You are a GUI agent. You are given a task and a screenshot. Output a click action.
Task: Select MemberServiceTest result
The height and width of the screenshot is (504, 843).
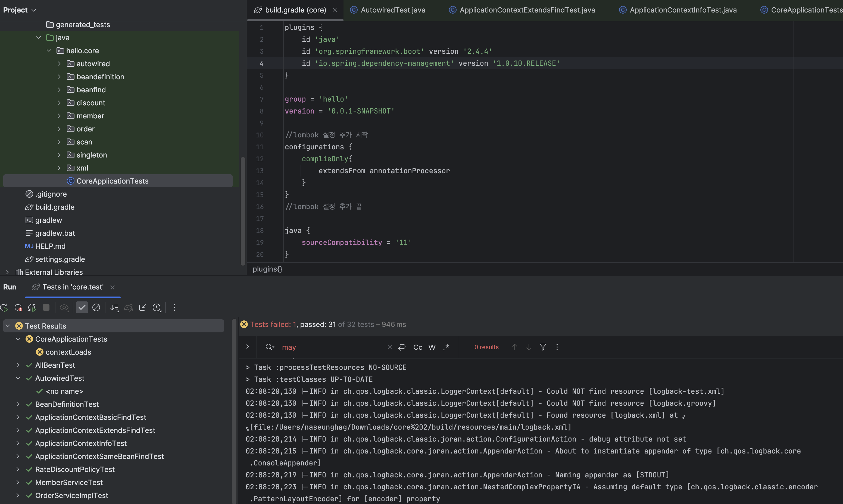click(65, 482)
